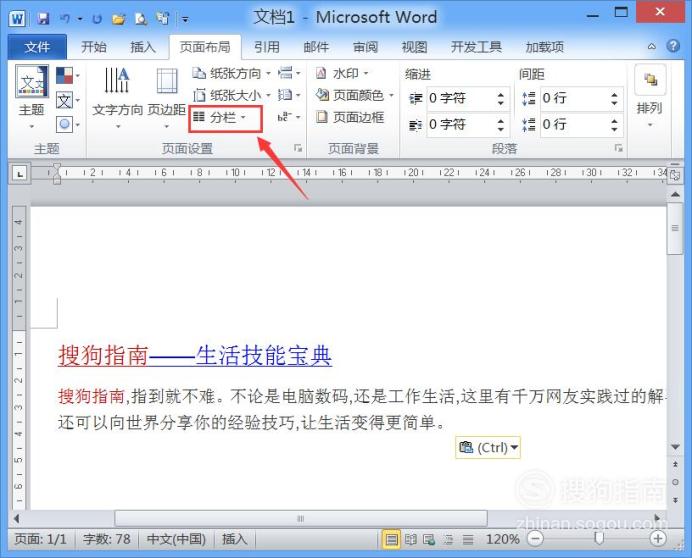This screenshot has width=692, height=558.
Task: Click the right indent 0 字符 field
Action: tap(460, 124)
